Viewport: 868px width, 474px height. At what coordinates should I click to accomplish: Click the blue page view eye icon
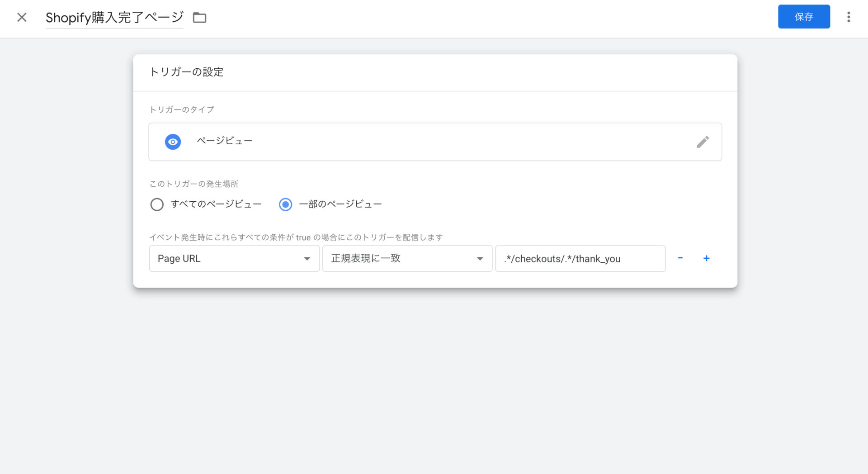click(x=173, y=142)
